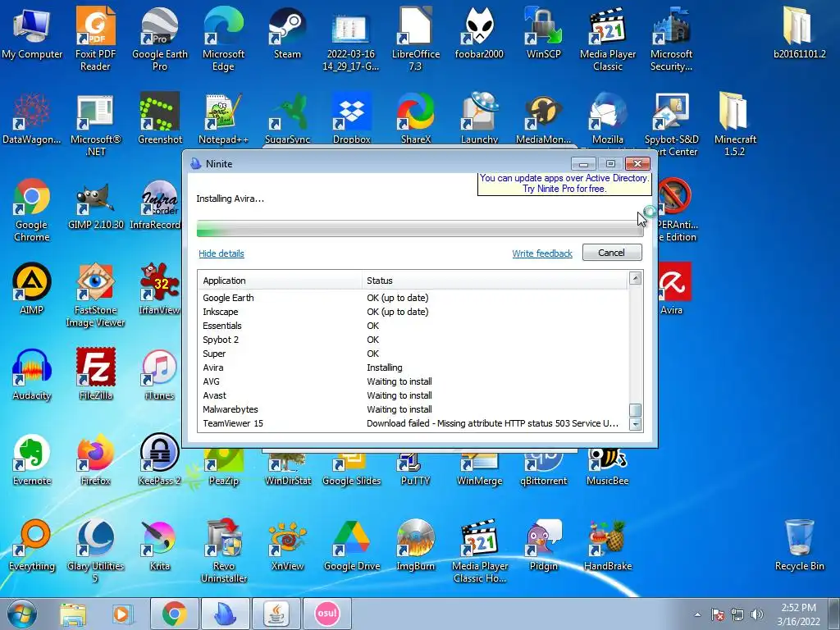
Task: Select the Microsoft Security shortcut
Action: tap(671, 39)
